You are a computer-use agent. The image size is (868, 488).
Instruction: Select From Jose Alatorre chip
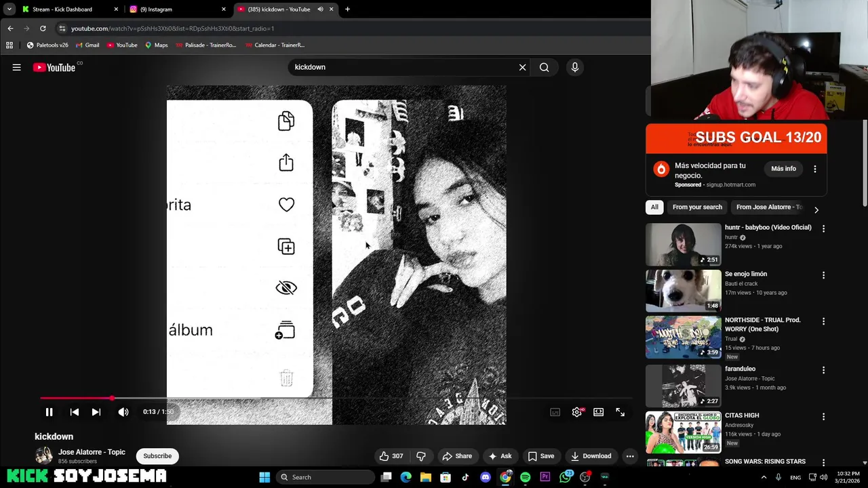click(769, 207)
